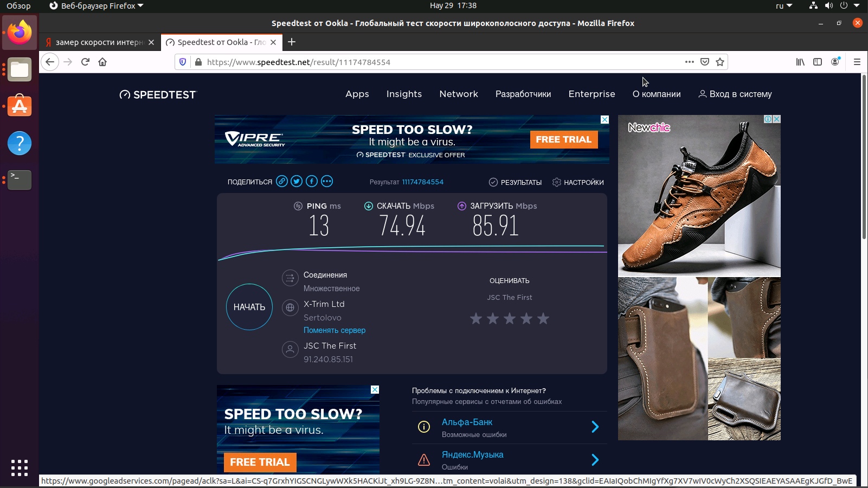The image size is (868, 488).
Task: Toggle Firefox sidebar view
Action: (818, 62)
